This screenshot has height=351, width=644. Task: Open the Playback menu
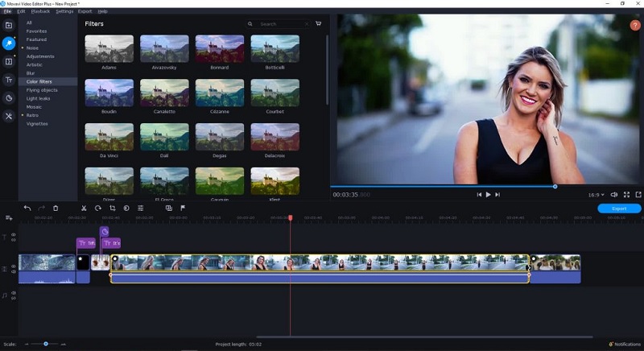[40, 11]
